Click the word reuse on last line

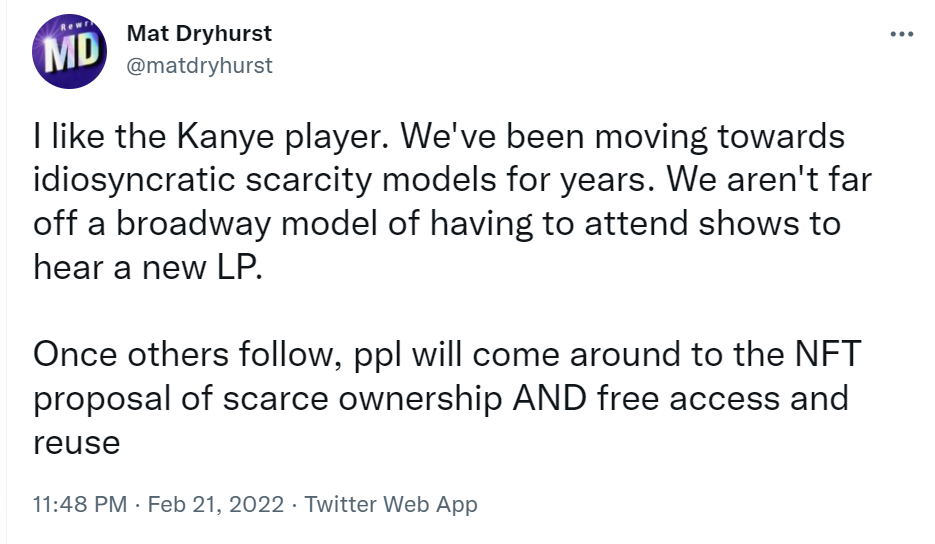pyautogui.click(x=77, y=441)
